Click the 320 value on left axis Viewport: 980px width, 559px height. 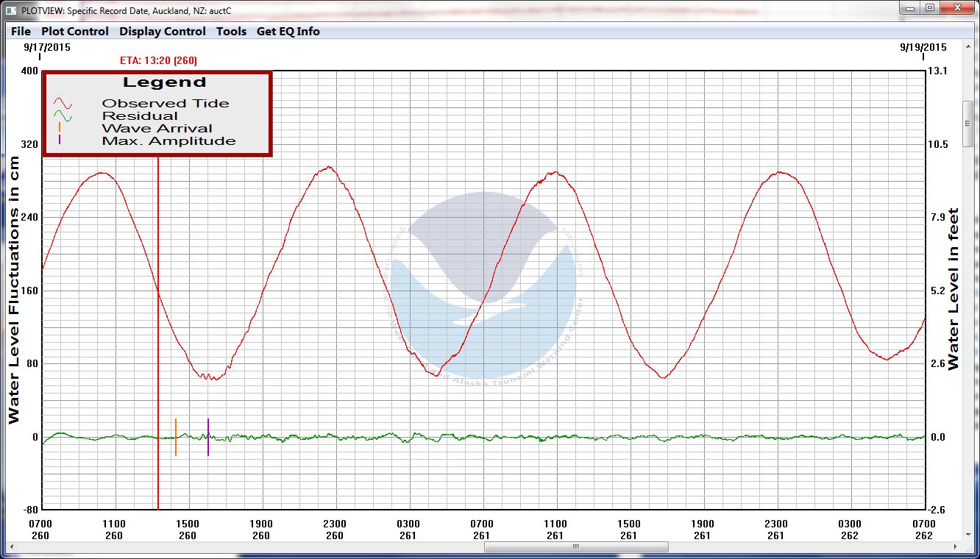click(x=29, y=144)
